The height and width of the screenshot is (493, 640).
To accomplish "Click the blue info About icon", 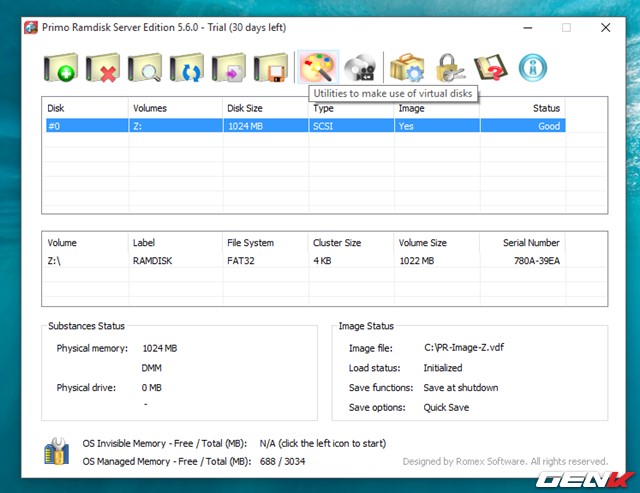I will pyautogui.click(x=533, y=68).
